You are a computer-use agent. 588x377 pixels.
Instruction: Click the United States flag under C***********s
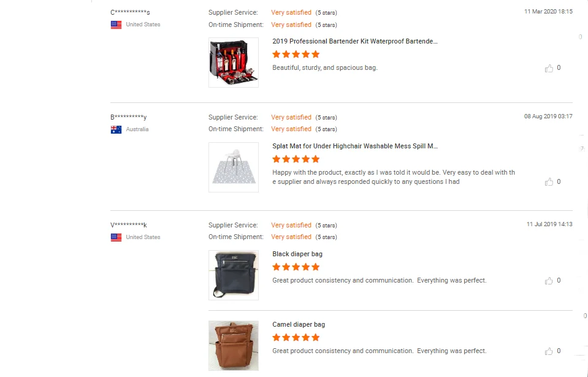116,25
